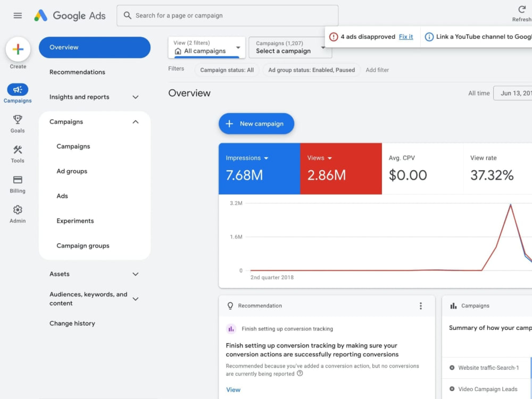Click status icon beside Video Campaign Leads

[452, 389]
